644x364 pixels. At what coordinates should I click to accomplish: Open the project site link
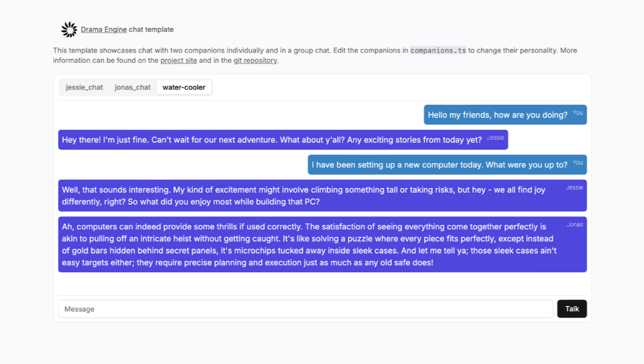pyautogui.click(x=179, y=61)
